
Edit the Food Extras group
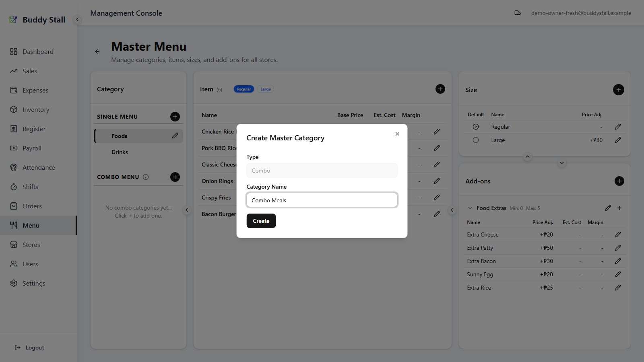(608, 208)
